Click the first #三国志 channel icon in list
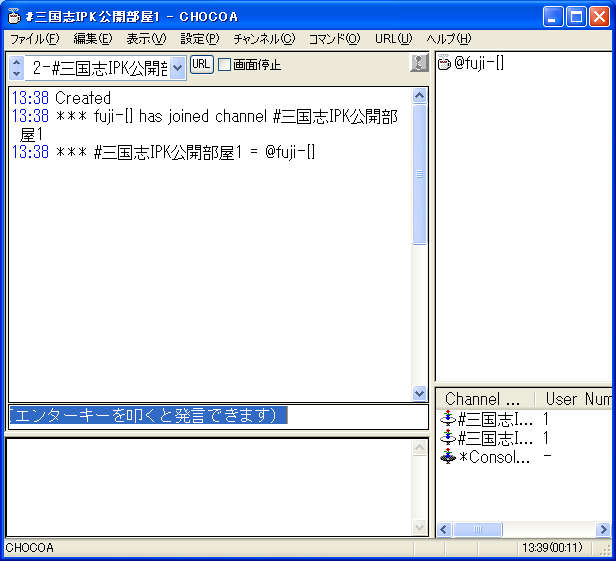616x561 pixels. coord(447,420)
